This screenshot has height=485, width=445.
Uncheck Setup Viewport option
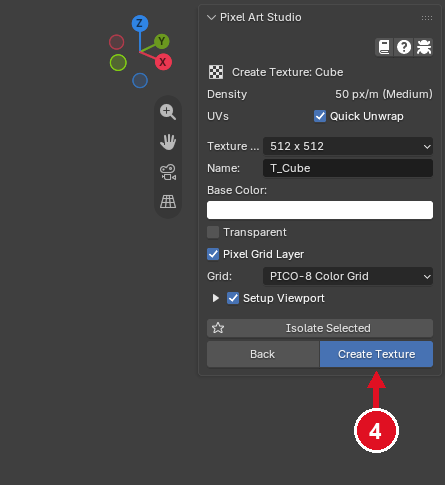click(233, 298)
